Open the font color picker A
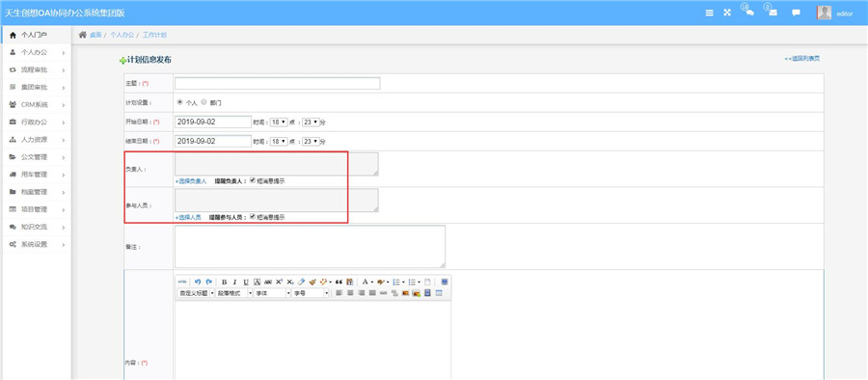Image resolution: width=868 pixels, height=380 pixels. [x=365, y=282]
